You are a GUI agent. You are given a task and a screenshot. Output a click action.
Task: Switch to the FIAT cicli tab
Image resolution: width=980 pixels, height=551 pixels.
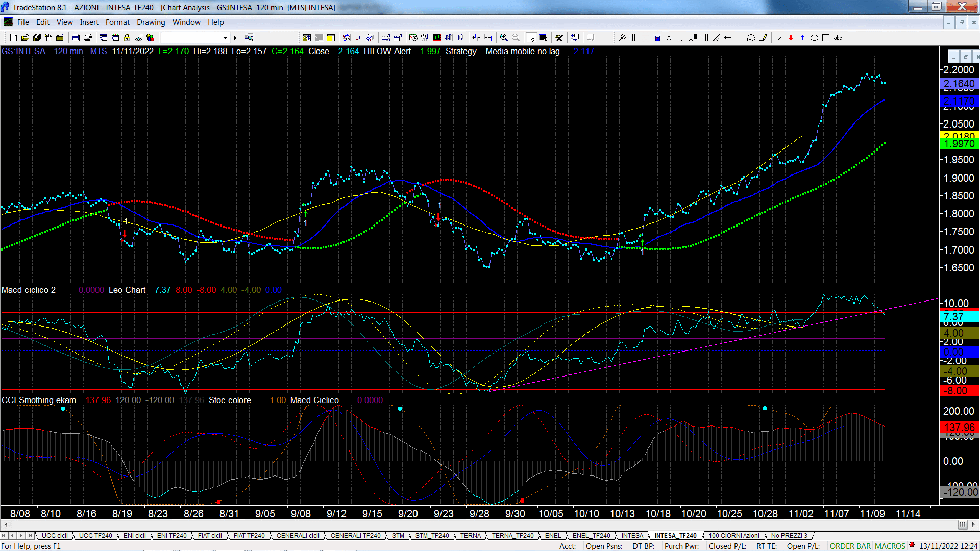click(210, 535)
